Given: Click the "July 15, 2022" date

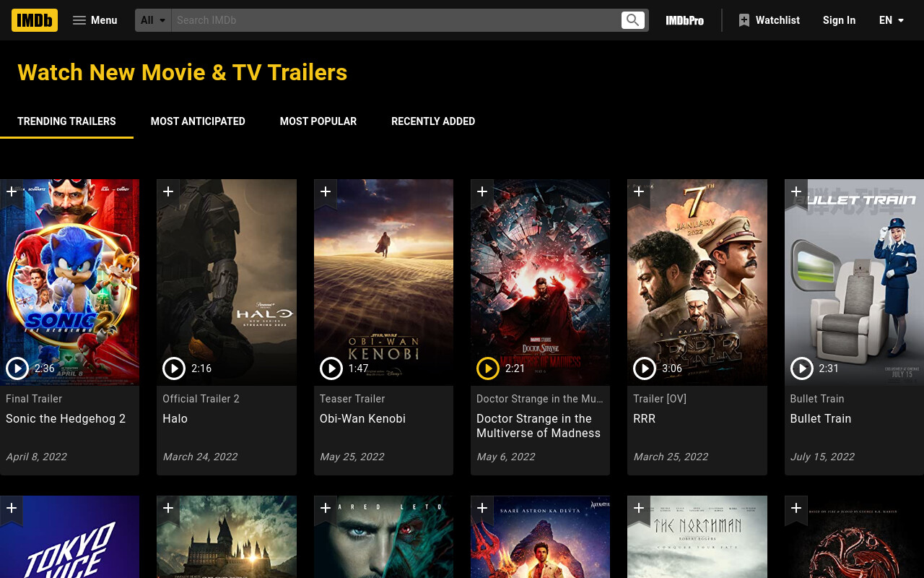Looking at the screenshot, I should pos(822,457).
